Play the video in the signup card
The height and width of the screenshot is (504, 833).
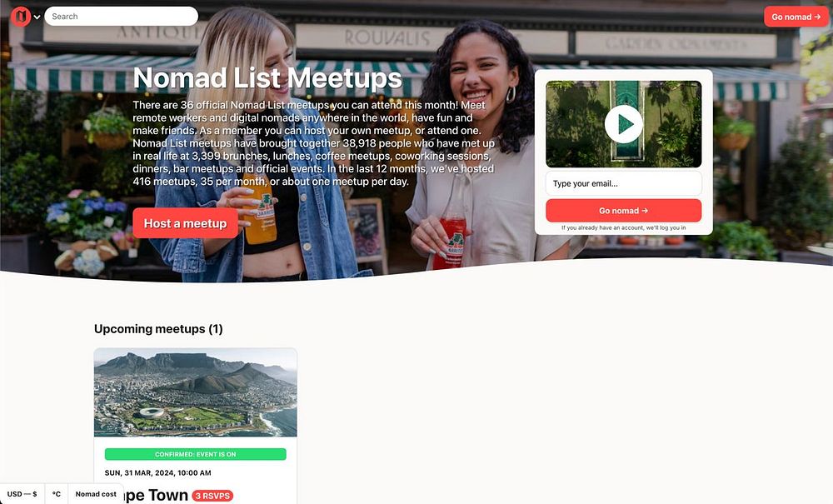point(624,124)
